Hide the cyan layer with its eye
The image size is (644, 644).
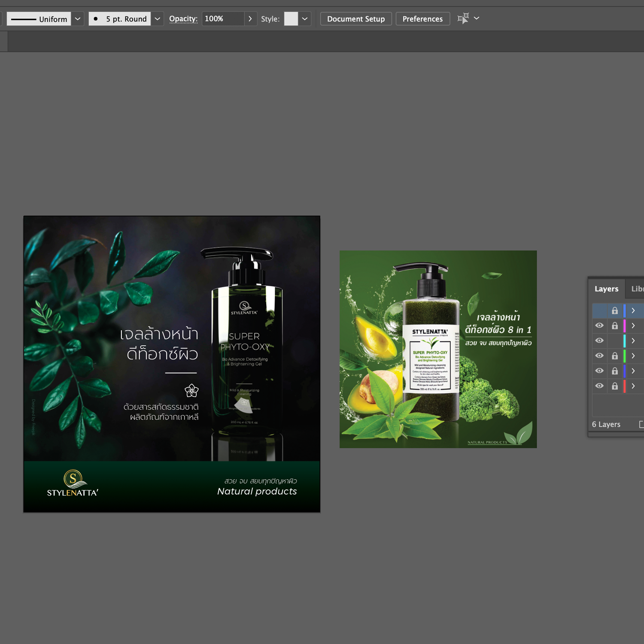click(x=599, y=340)
